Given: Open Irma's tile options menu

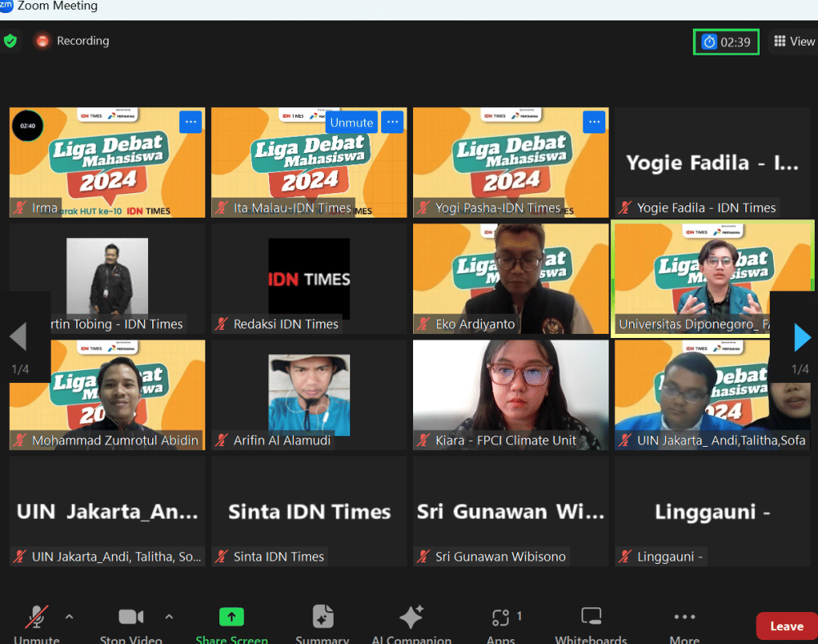Looking at the screenshot, I should [x=190, y=122].
